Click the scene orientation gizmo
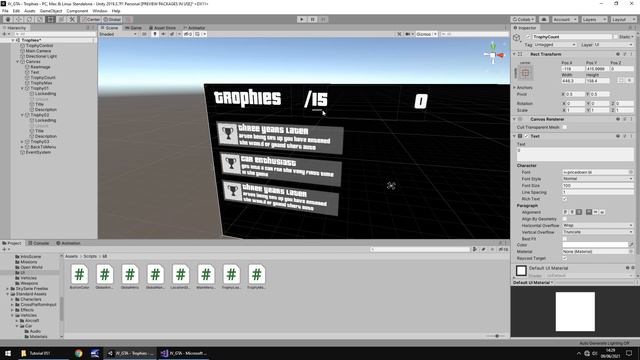This screenshot has height=360, width=640. point(493,54)
